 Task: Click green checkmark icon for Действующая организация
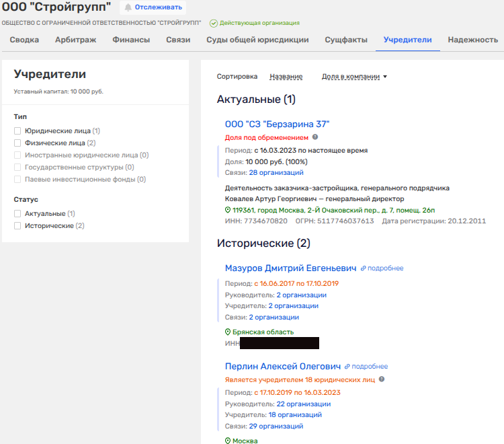[x=214, y=23]
